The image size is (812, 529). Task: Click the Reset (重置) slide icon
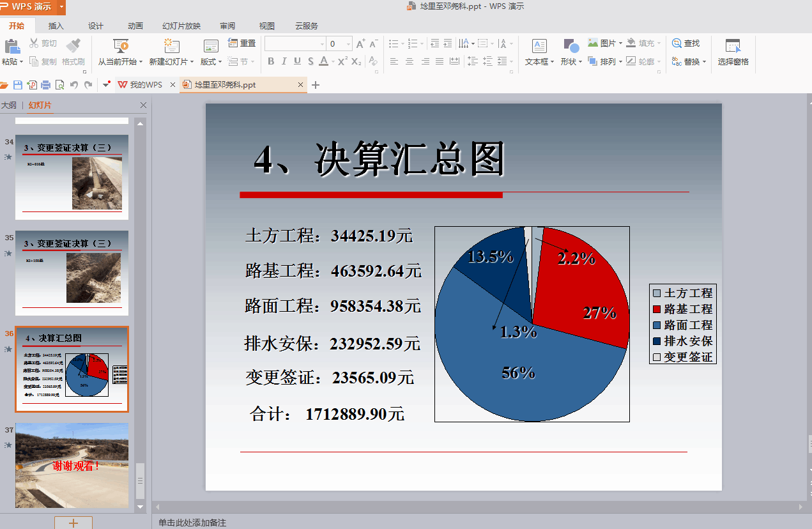tap(234, 43)
